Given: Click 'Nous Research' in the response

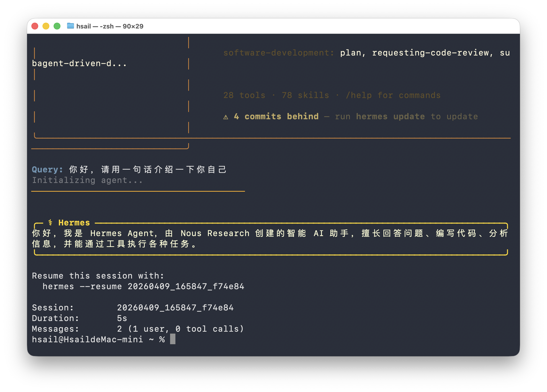Looking at the screenshot, I should 215,233.
